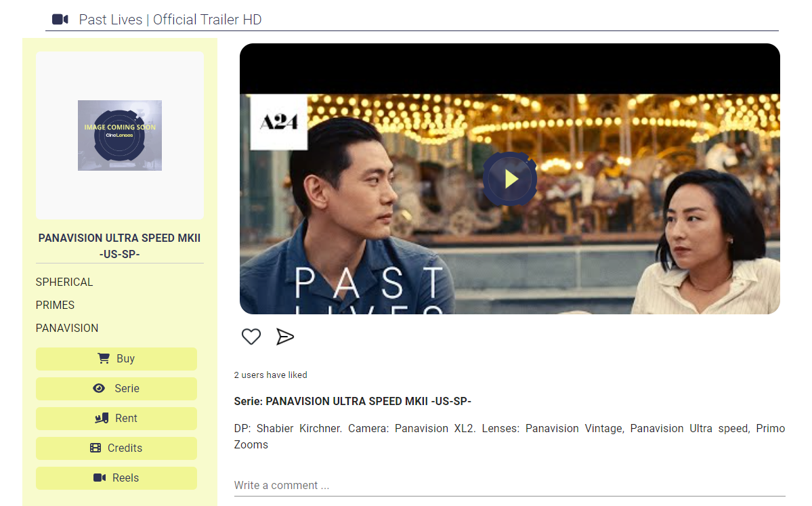Open the Reels button

tap(116, 478)
